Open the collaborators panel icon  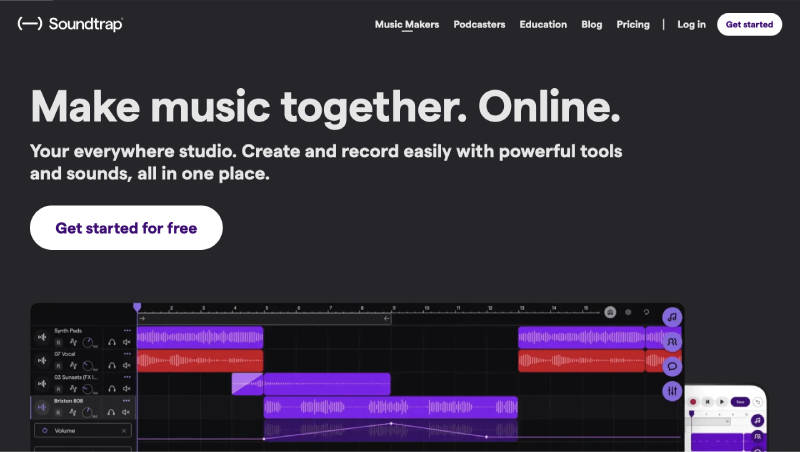[x=673, y=342]
